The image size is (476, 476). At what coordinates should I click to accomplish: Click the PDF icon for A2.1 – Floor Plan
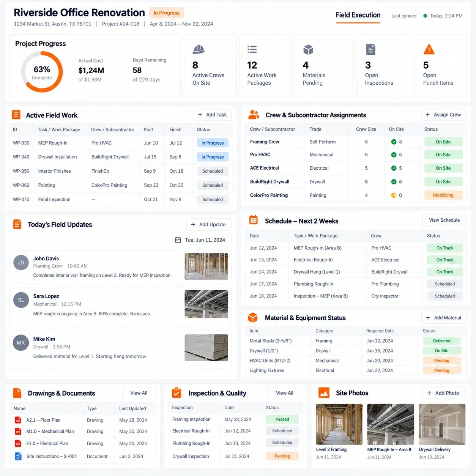(x=18, y=420)
